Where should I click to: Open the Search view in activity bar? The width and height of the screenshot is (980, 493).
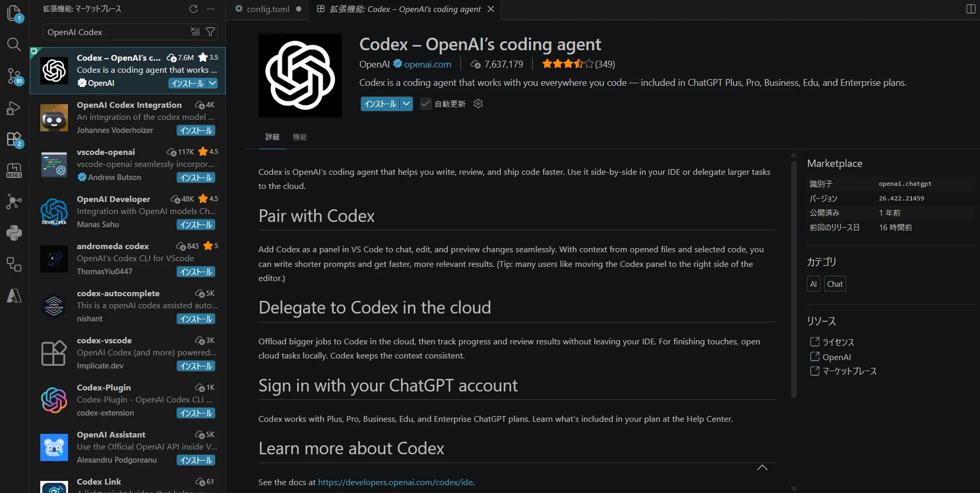pos(14,44)
